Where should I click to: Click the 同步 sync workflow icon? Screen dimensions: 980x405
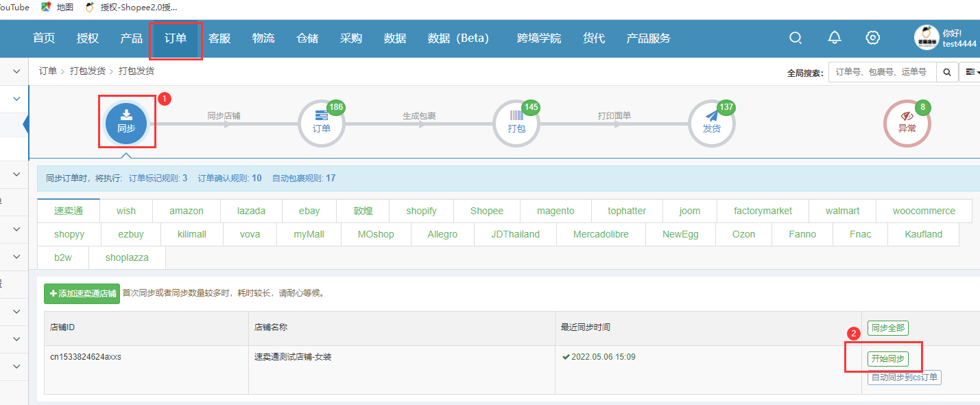pyautogui.click(x=126, y=122)
